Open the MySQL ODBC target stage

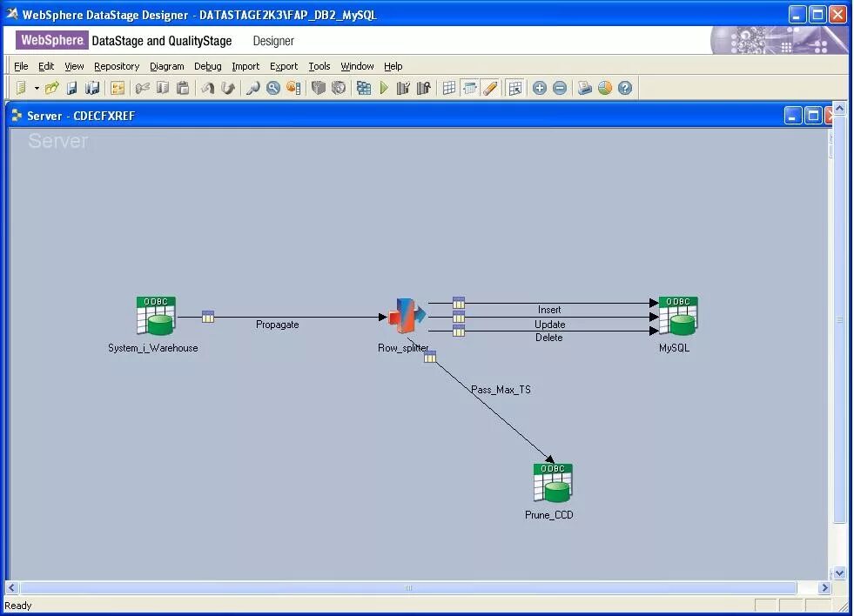(x=678, y=315)
